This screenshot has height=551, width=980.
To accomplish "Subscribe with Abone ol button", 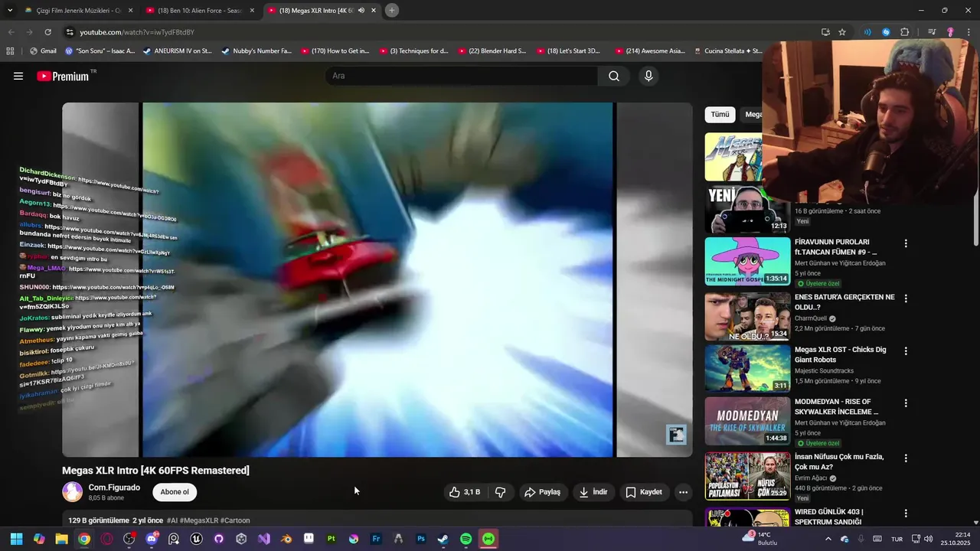I will point(175,492).
